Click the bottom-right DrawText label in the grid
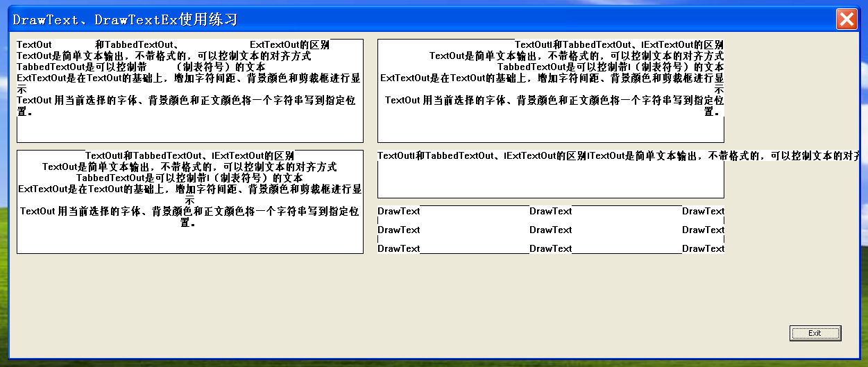Screen dimensions: 868x367 point(703,248)
